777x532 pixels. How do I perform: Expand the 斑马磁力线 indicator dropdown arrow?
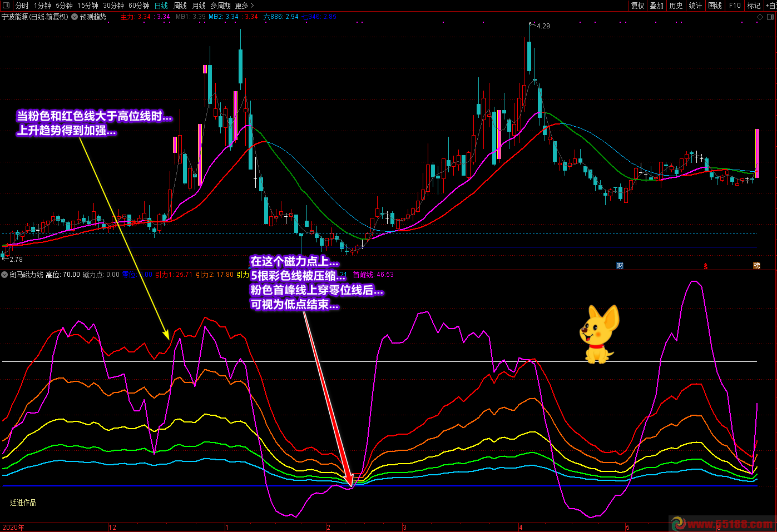(5, 275)
